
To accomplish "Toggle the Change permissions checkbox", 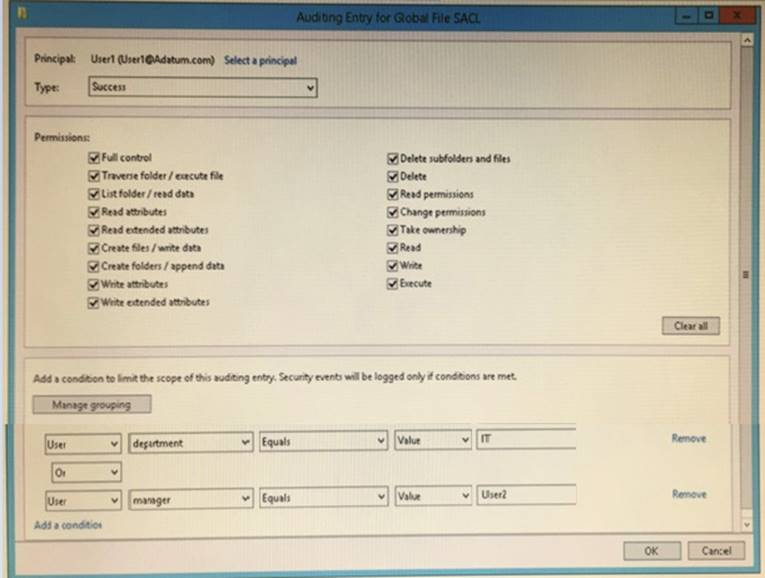I will 393,212.
